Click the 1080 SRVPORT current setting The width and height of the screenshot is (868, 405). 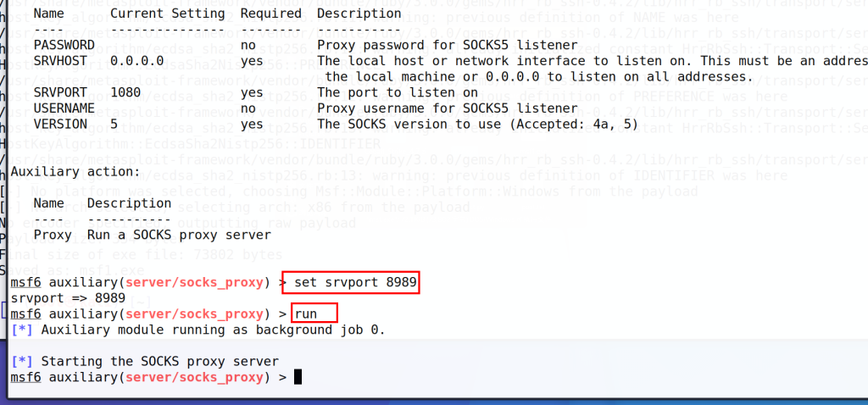(x=125, y=92)
